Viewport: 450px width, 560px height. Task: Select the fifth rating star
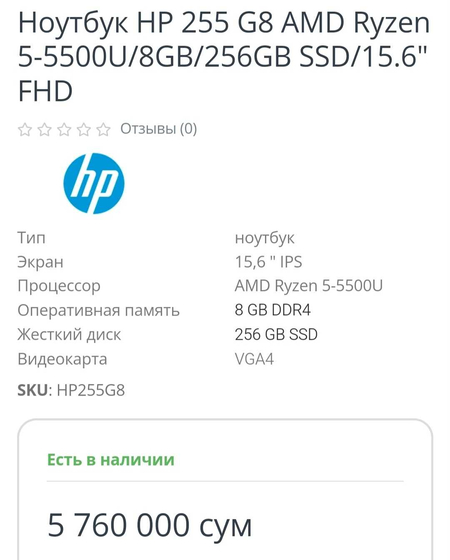pyautogui.click(x=103, y=129)
